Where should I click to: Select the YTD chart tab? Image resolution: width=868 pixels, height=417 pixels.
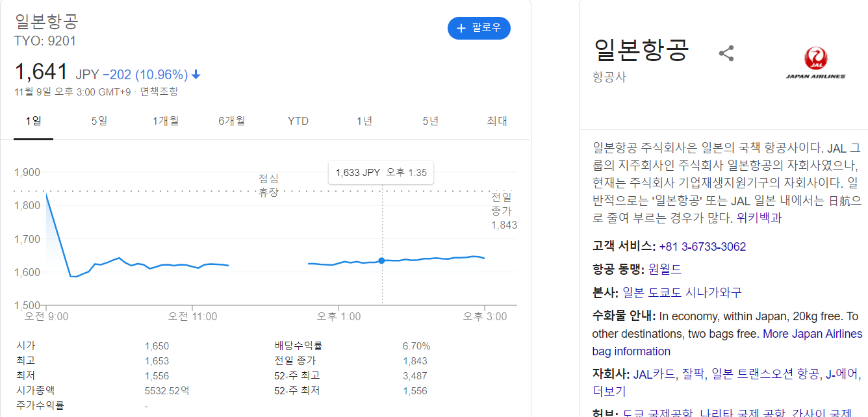(298, 121)
